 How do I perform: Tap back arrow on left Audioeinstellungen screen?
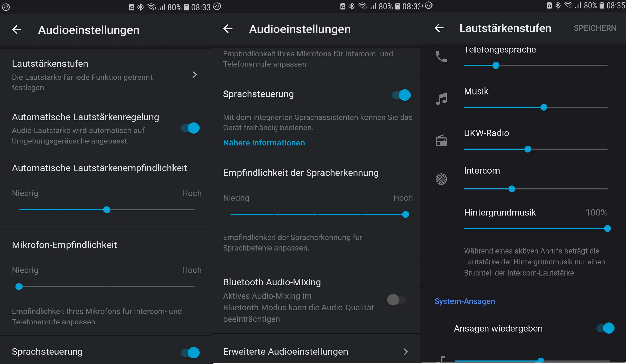[x=17, y=30]
